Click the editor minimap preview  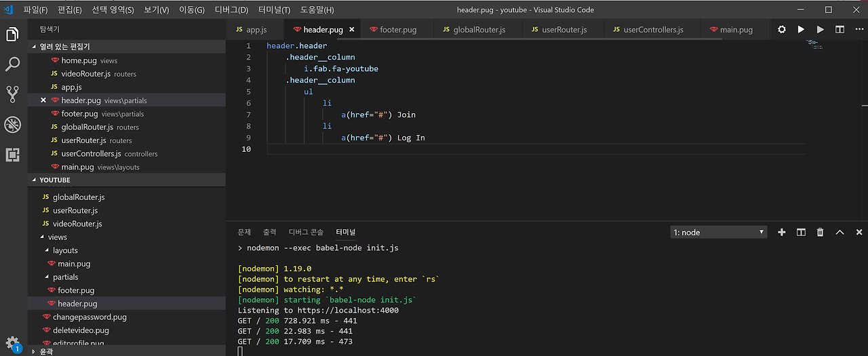click(814, 45)
